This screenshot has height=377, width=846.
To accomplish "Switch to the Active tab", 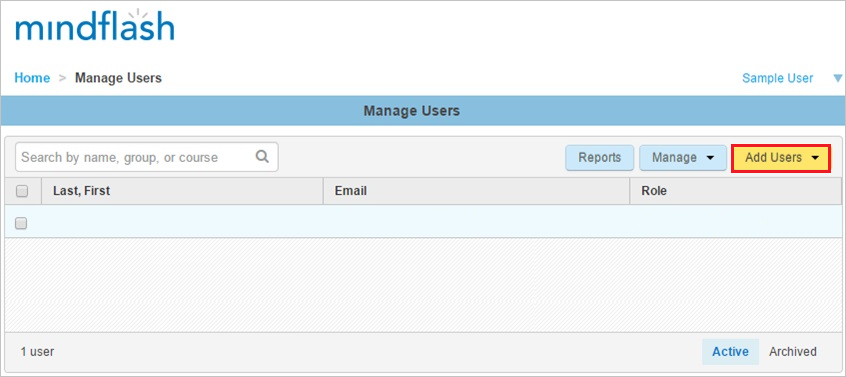I will pos(731,352).
